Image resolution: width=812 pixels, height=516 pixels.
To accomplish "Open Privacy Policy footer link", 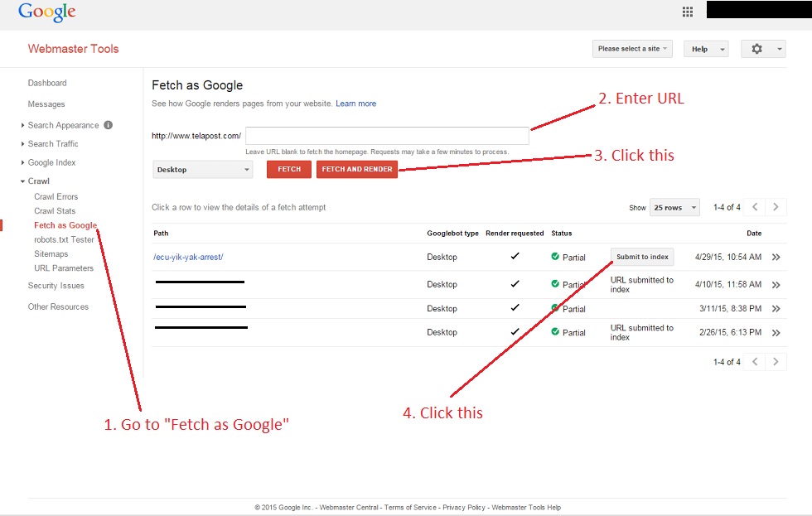I will pos(464,507).
